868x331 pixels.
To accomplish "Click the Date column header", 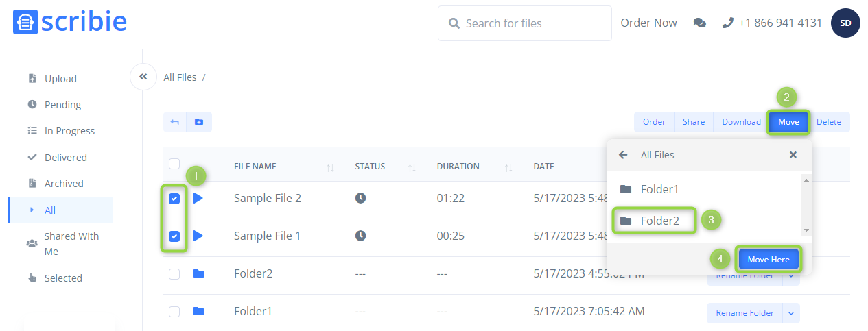I will point(543,167).
